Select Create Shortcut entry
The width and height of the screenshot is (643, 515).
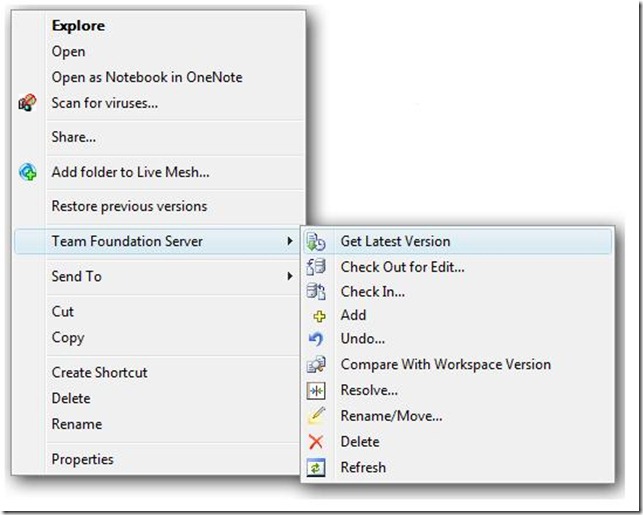pos(99,373)
